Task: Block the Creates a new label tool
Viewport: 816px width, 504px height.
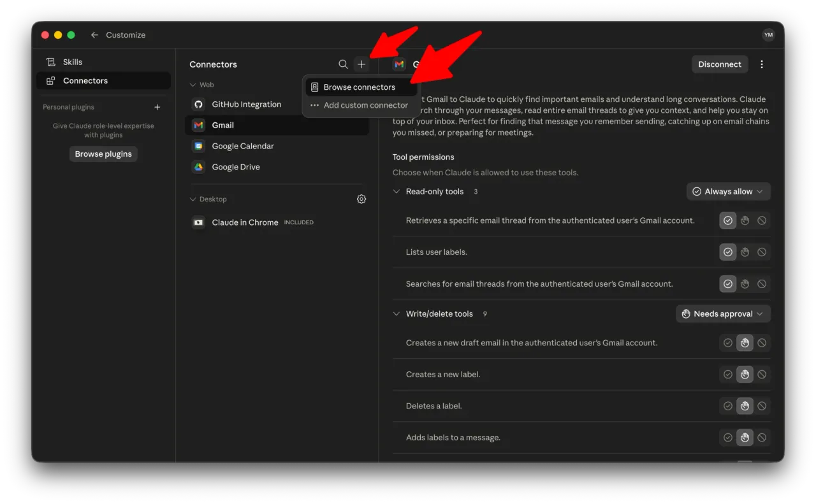Action: 762,375
